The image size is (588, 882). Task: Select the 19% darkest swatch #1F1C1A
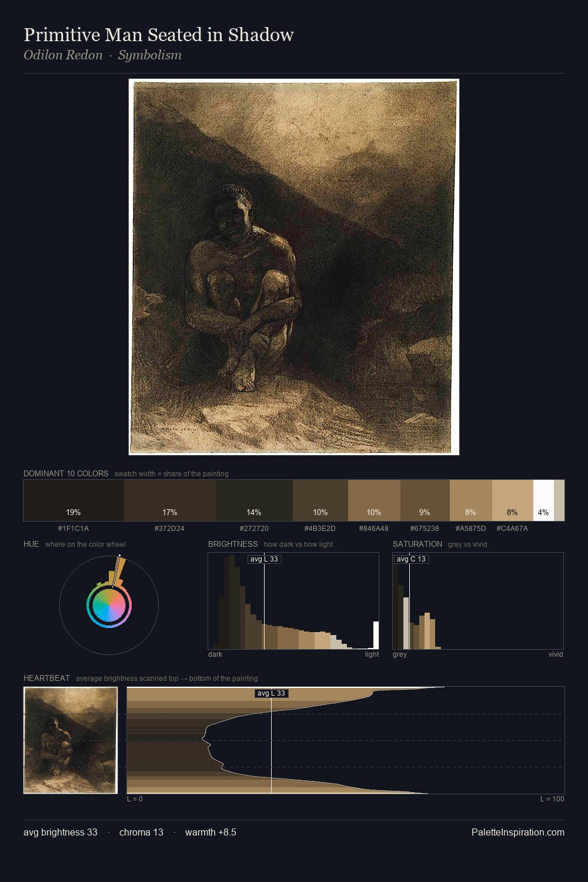[x=73, y=500]
